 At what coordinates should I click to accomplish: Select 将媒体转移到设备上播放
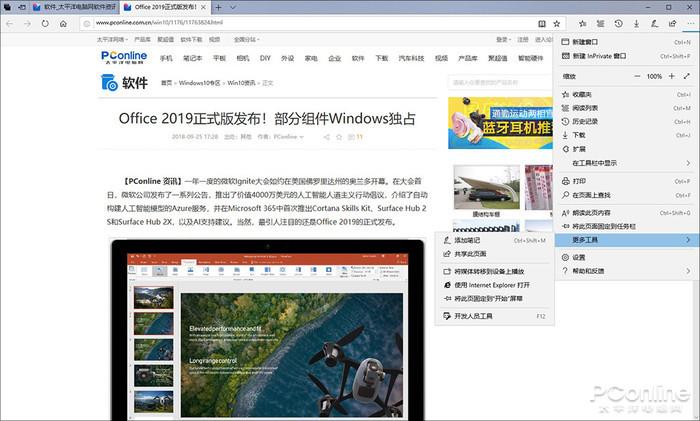(x=495, y=271)
